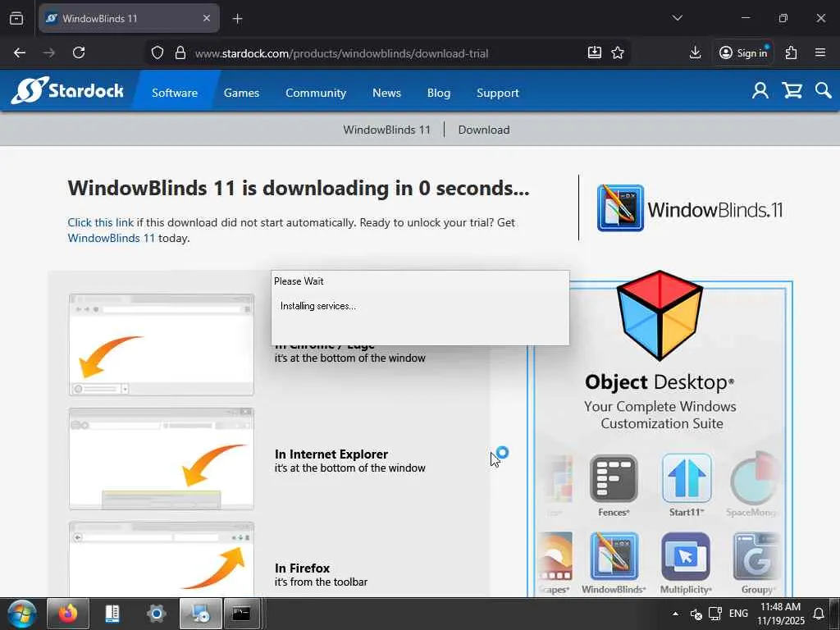Click the Internet Explorer download thumbnail
This screenshot has width=840, height=630.
pos(162,459)
